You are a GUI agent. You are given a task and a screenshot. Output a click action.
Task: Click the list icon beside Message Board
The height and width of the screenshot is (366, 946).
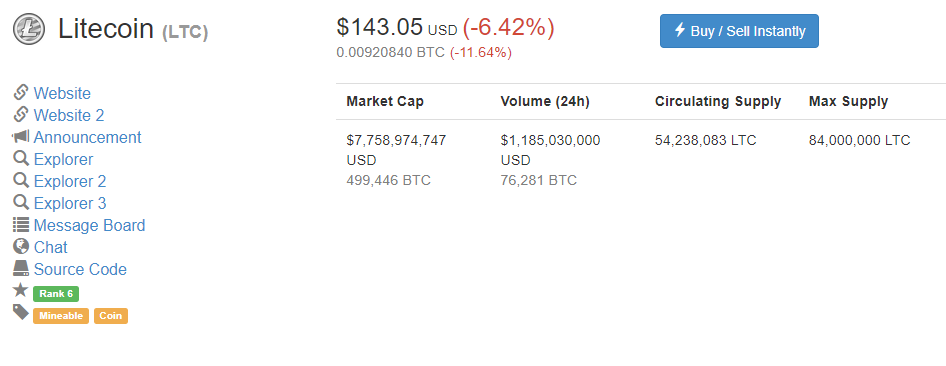point(21,225)
